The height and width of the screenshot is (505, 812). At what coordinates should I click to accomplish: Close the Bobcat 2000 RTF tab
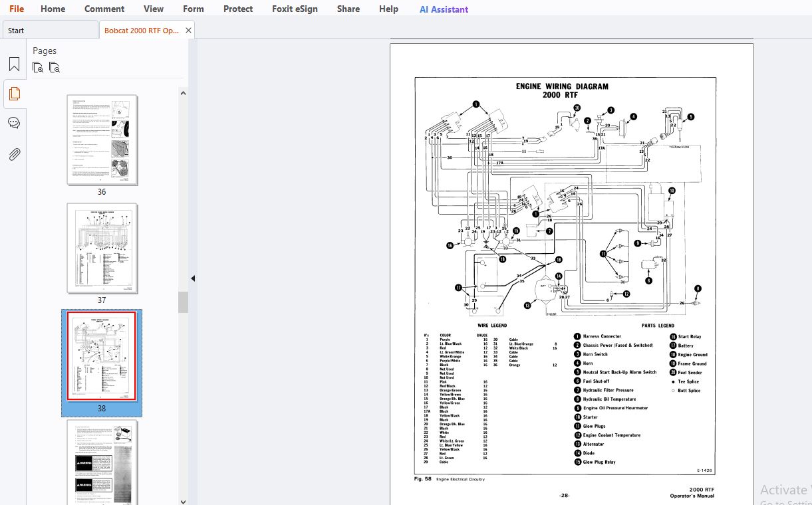pos(189,30)
